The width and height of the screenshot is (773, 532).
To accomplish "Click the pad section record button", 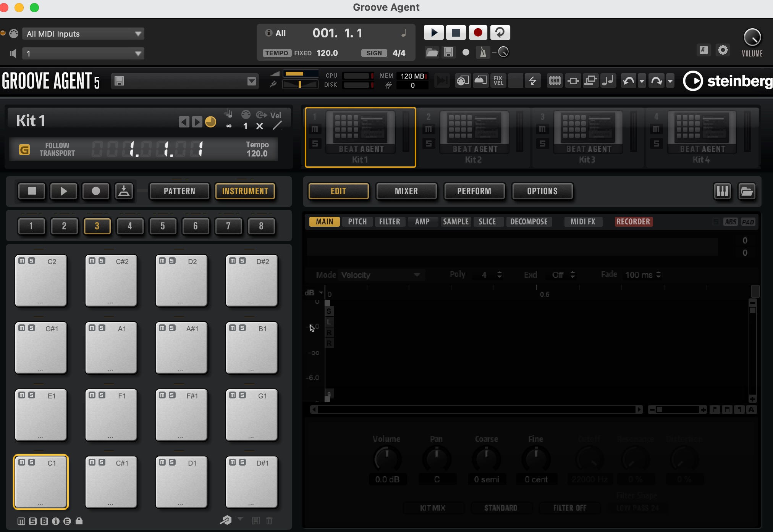I will (x=96, y=191).
